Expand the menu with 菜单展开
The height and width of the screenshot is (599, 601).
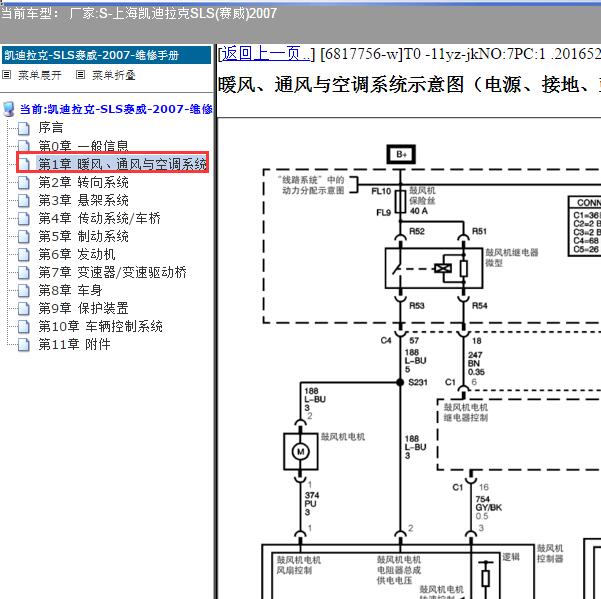click(39, 75)
